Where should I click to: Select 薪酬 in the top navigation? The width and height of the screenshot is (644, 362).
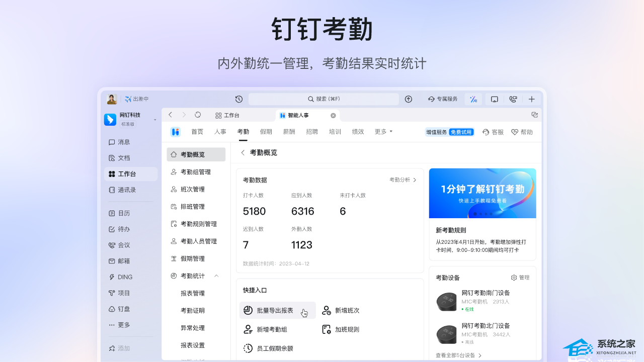(289, 132)
